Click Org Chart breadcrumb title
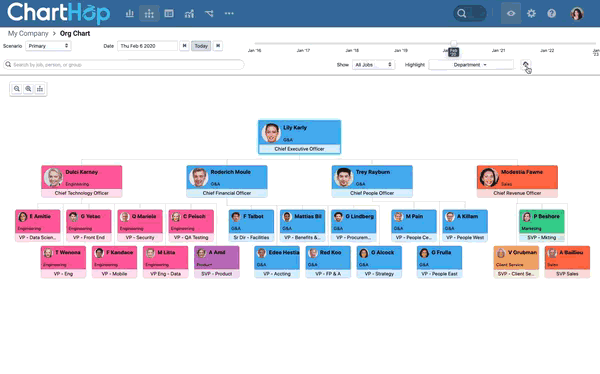600x374 pixels. pyautogui.click(x=75, y=33)
